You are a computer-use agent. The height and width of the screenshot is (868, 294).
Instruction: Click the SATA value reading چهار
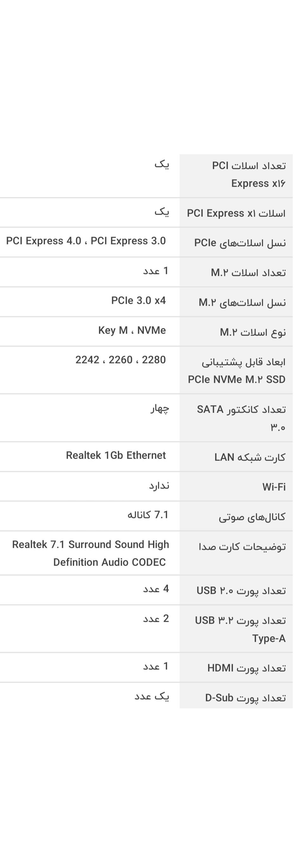coord(160,409)
